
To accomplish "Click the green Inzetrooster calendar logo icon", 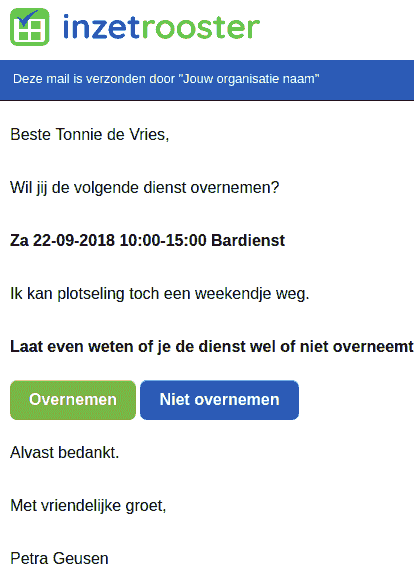I will coord(30,27).
